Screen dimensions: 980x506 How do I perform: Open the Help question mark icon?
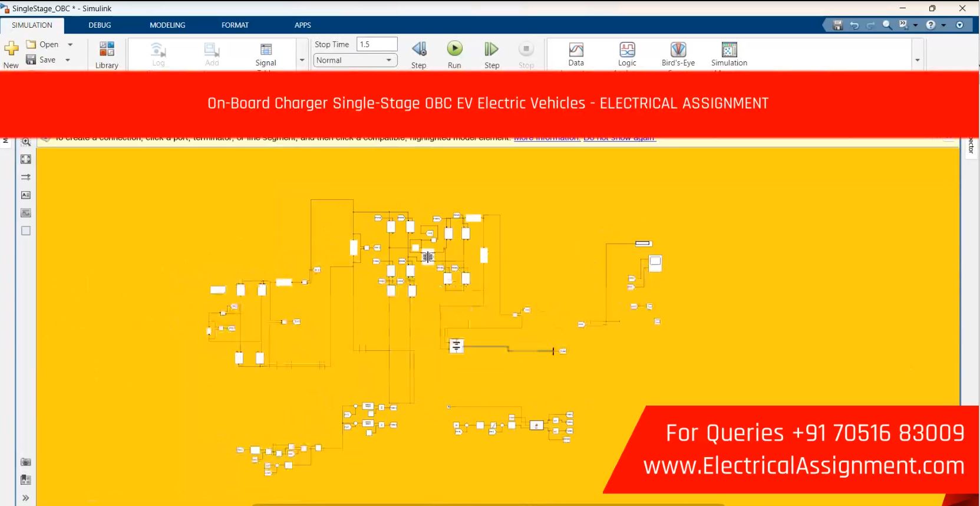coord(930,25)
